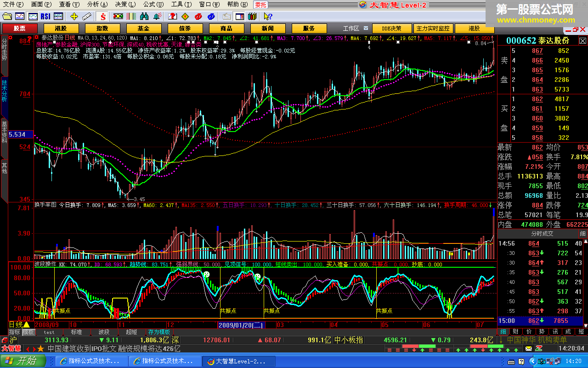588x368 pixels.
Task: Click the multi-panel chart icon
Action: click(58, 17)
